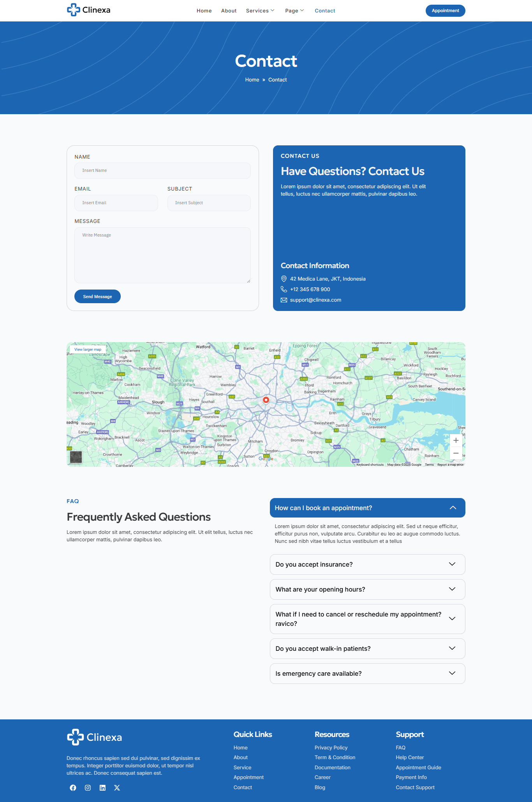Expand 'What are your opening hours?' question

point(367,589)
